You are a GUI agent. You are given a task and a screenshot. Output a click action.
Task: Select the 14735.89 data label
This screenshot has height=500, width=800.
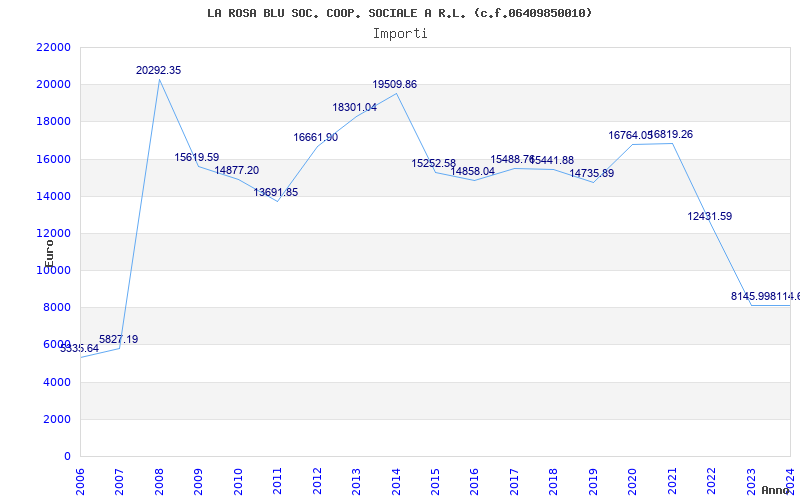tap(592, 173)
